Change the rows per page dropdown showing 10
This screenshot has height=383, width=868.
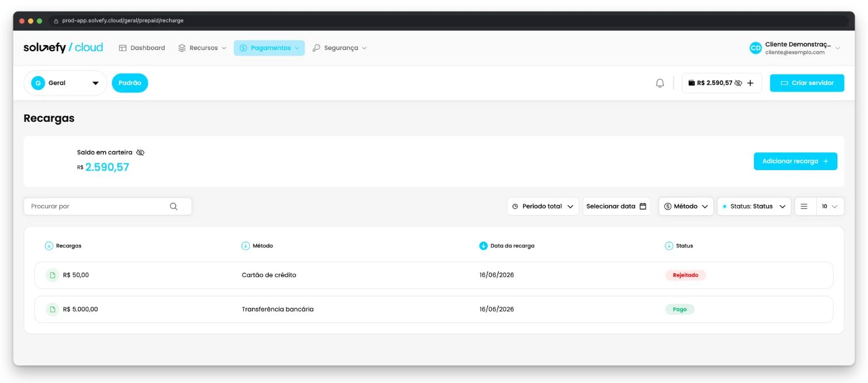[x=830, y=206]
